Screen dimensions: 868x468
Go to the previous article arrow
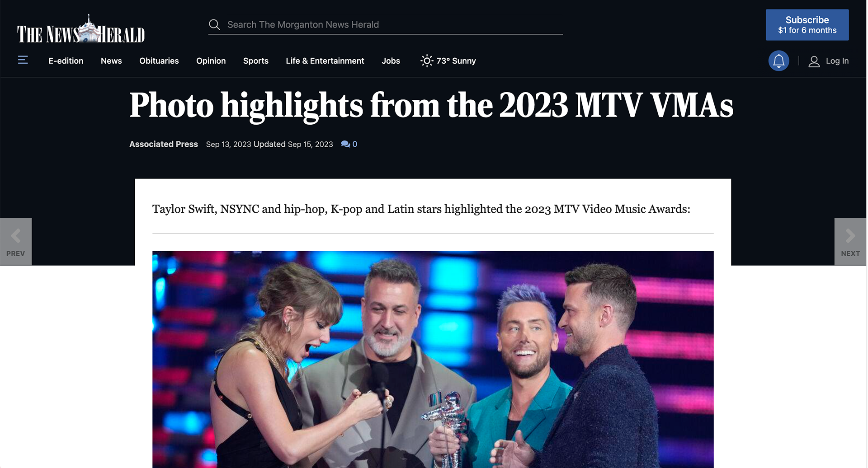click(16, 241)
